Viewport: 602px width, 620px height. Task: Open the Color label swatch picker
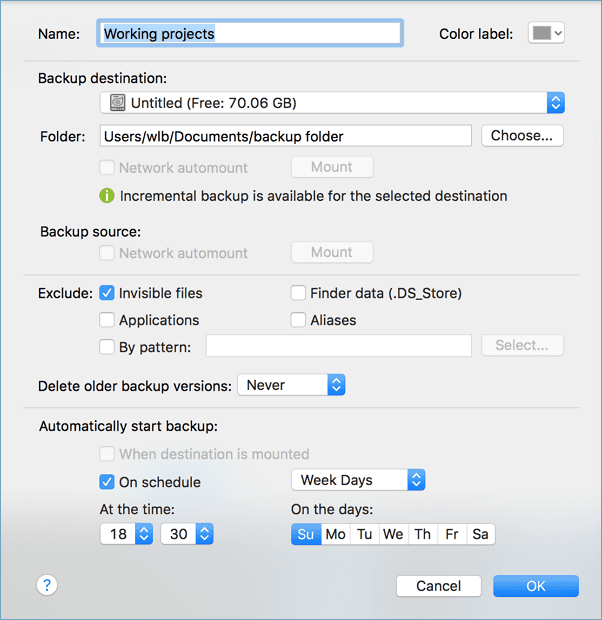tap(547, 34)
